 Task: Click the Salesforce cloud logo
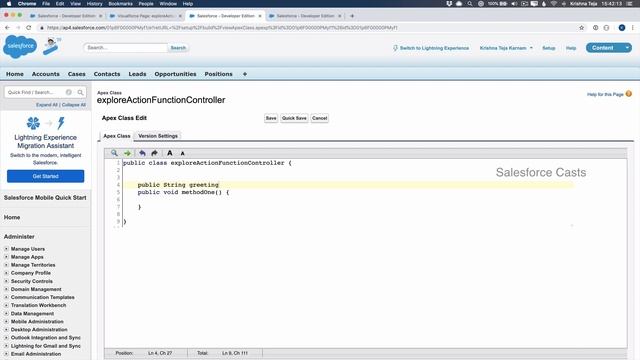[20, 47]
